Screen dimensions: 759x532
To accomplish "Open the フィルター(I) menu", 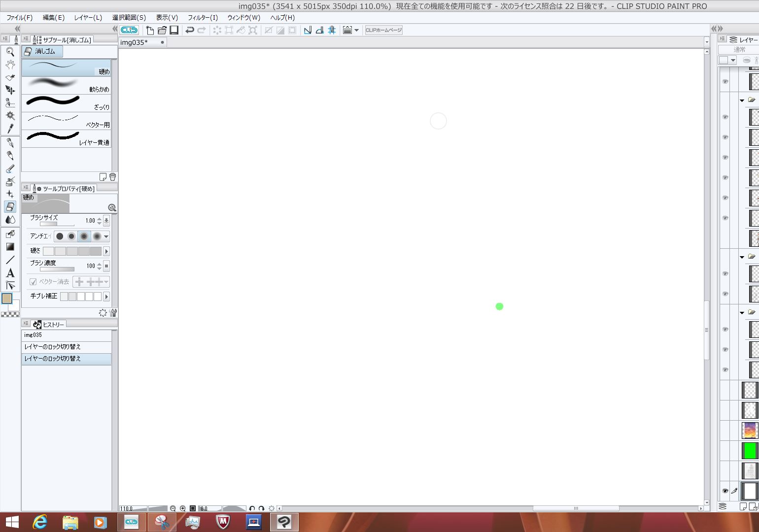I will click(203, 17).
